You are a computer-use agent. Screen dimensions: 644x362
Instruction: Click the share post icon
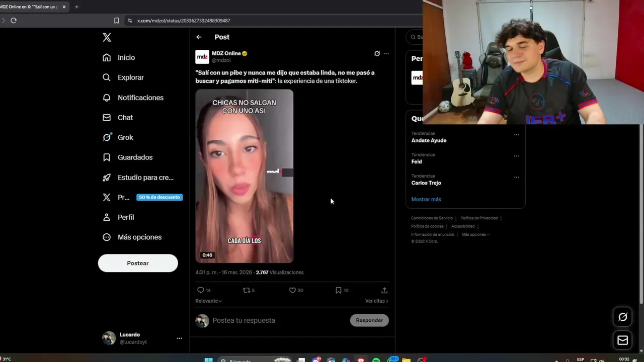(384, 290)
